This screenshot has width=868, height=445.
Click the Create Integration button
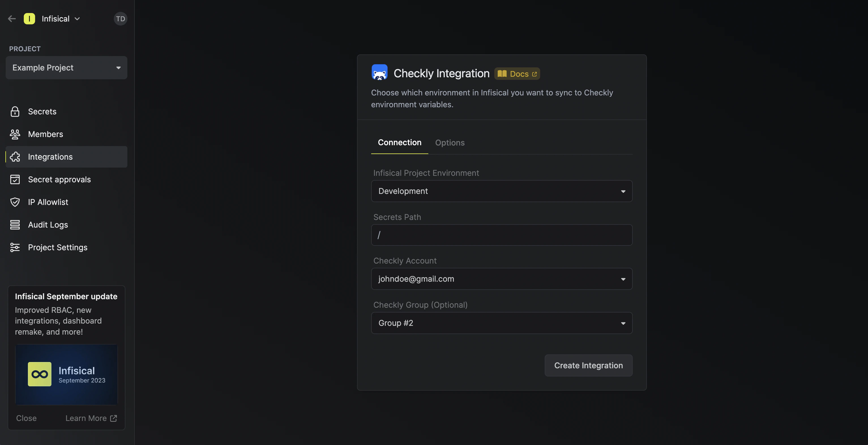[588, 365]
